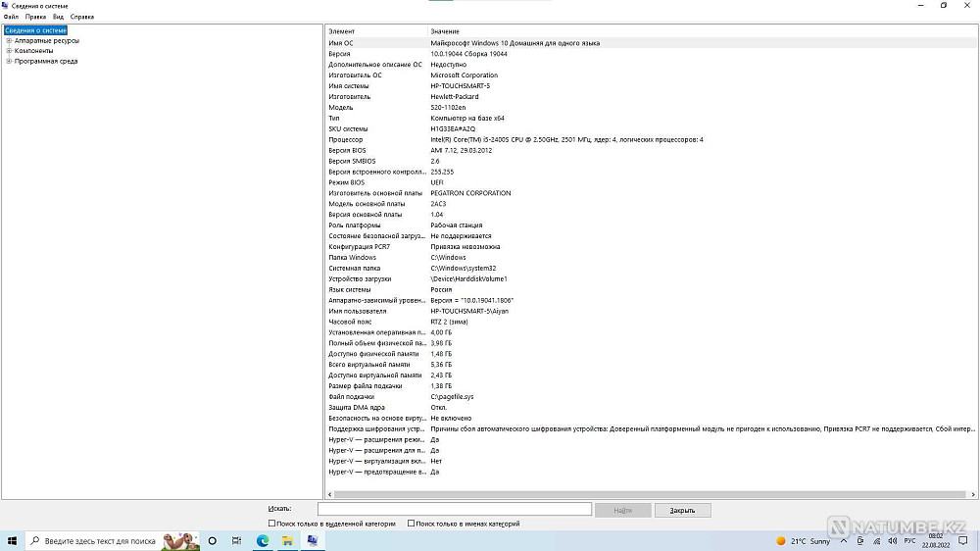Select the Версия BIOS row

point(652,150)
